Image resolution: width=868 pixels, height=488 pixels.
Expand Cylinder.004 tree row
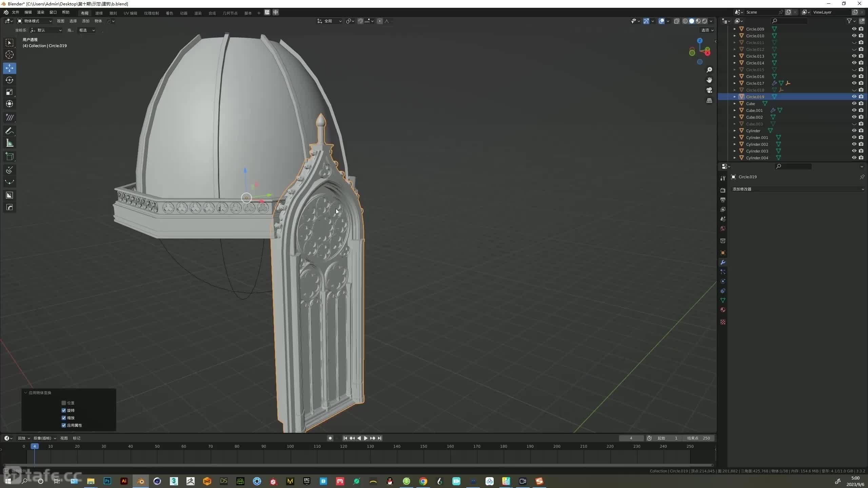735,158
